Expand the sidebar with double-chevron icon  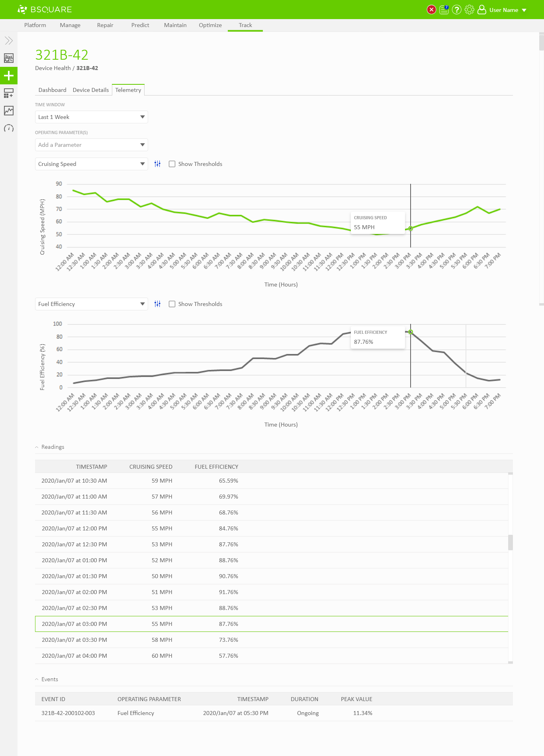pos(9,41)
